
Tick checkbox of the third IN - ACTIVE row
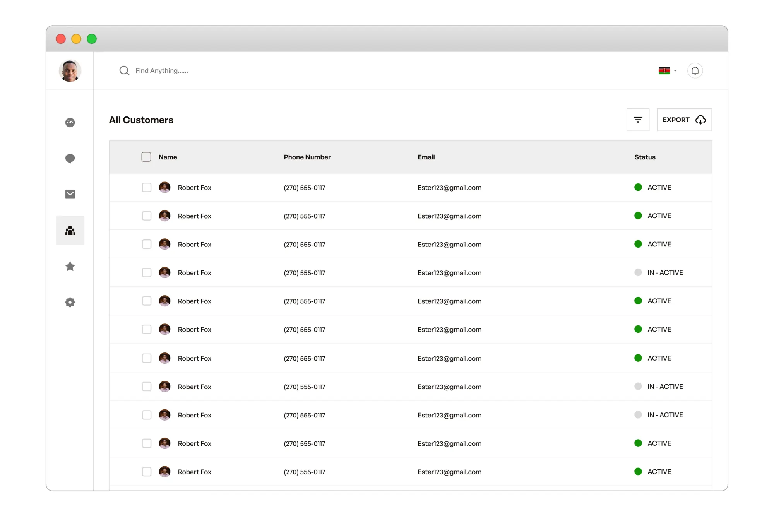pyautogui.click(x=147, y=415)
